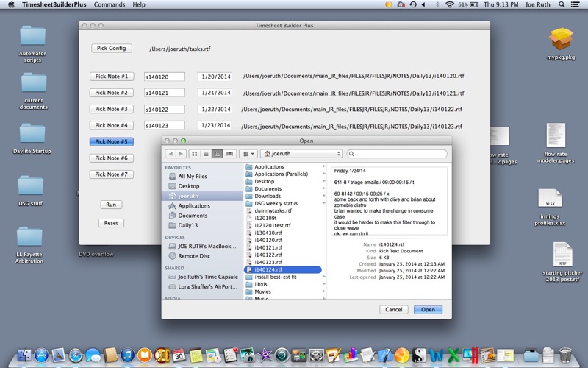Screen dimensions: 588x368
Task: Click the Run button
Action: [x=111, y=205]
